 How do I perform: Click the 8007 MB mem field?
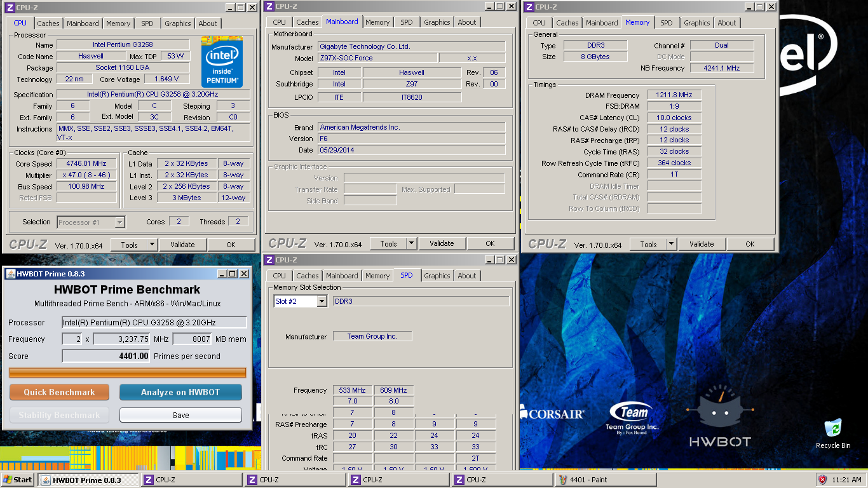click(x=193, y=339)
